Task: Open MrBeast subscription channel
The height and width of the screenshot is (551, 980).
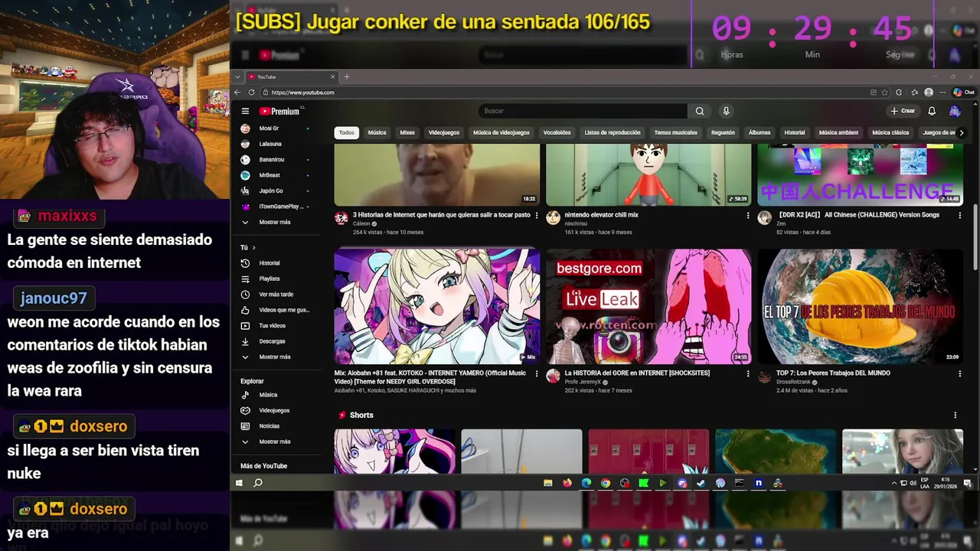Action: (x=268, y=175)
